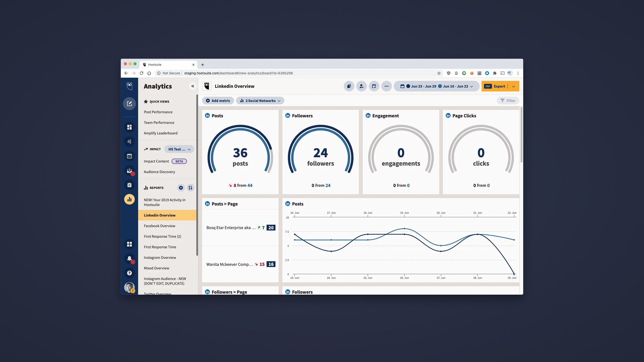Screen dimensions: 644x362
Task: Select the Streams dashboard icon in the sidebar
Action: tap(129, 127)
